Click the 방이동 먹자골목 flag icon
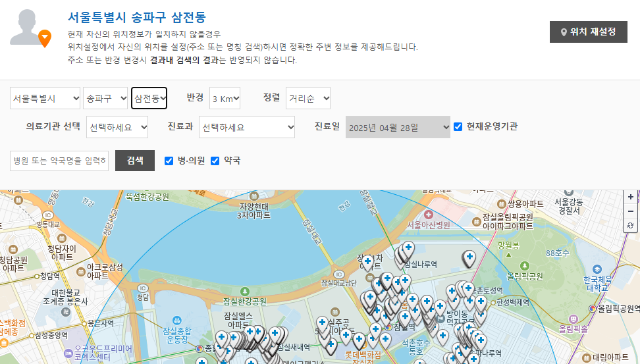 click(440, 318)
